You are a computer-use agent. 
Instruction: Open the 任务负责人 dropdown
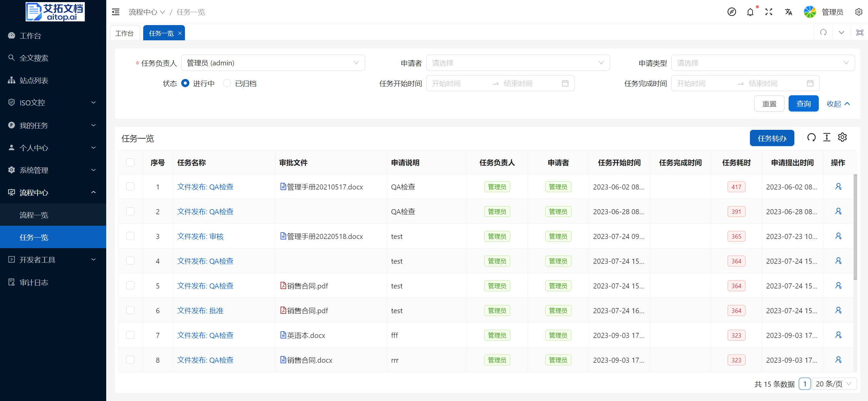(273, 63)
